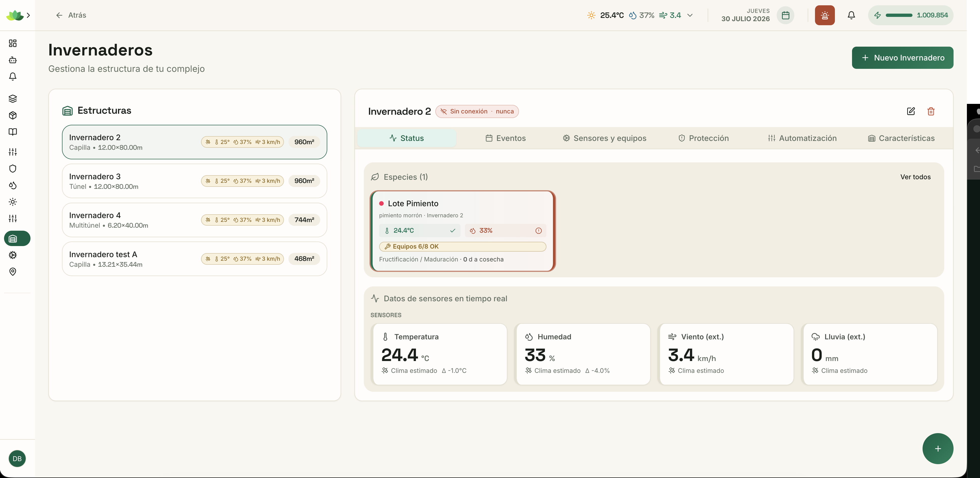This screenshot has width=980, height=478.
Task: Click the floating green plus button
Action: pos(937,448)
